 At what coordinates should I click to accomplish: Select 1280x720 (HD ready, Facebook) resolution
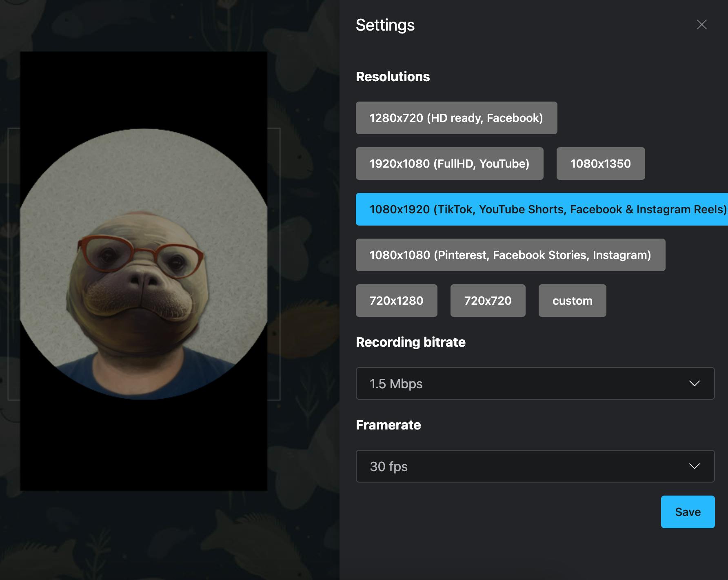[456, 118]
